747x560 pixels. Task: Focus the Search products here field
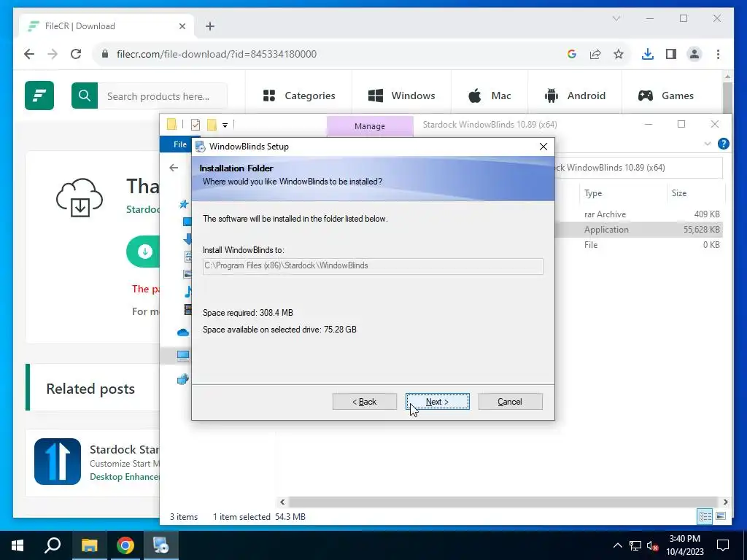point(163,96)
